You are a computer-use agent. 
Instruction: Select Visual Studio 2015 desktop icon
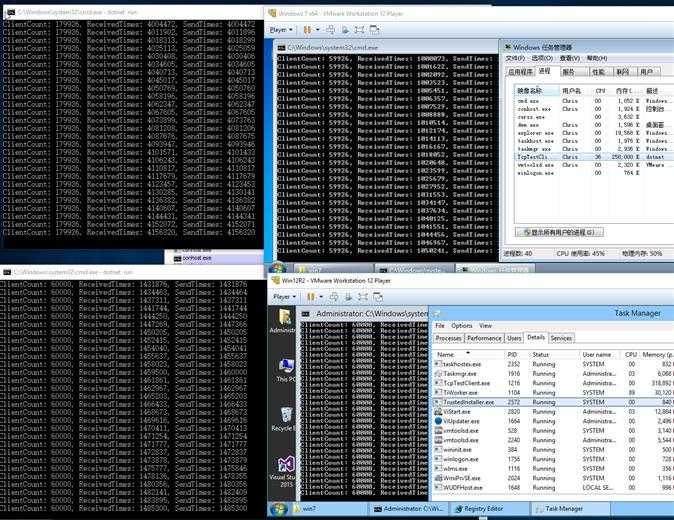[283, 471]
